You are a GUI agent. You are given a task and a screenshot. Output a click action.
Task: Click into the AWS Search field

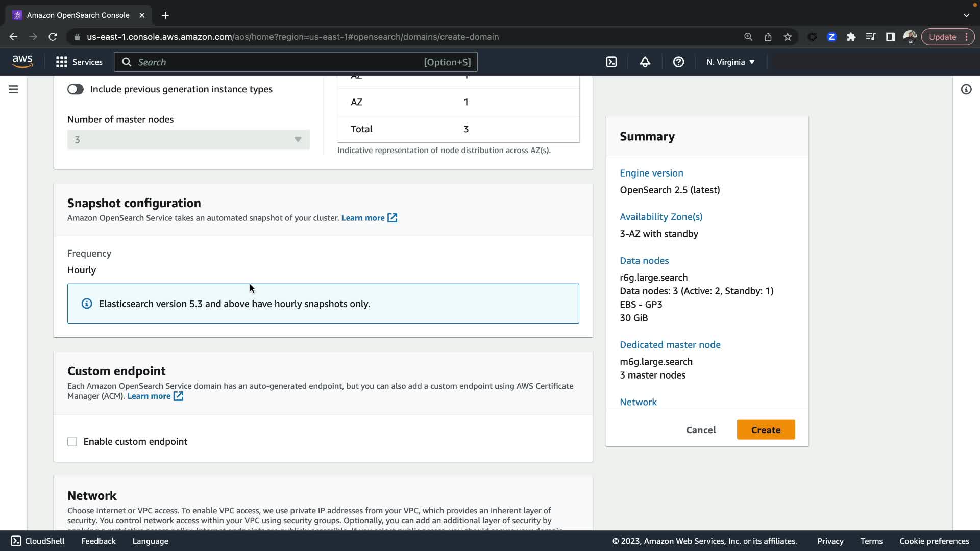pyautogui.click(x=276, y=62)
